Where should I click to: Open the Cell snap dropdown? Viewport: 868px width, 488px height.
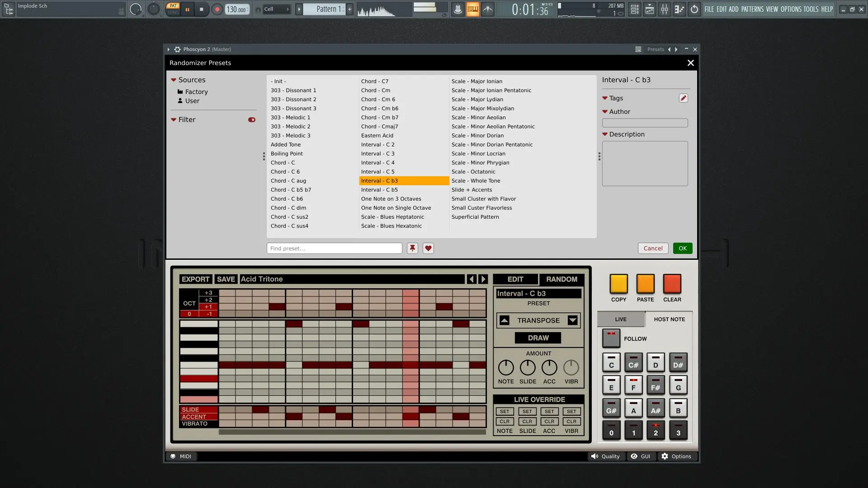tap(277, 9)
